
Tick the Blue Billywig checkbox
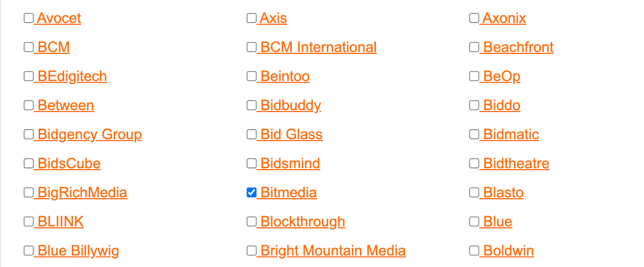[29, 250]
